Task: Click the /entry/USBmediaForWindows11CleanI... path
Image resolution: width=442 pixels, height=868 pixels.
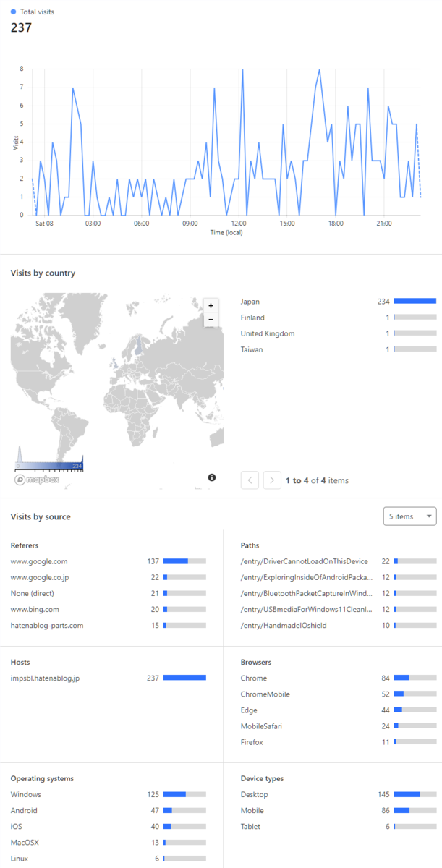Action: tap(339, 609)
